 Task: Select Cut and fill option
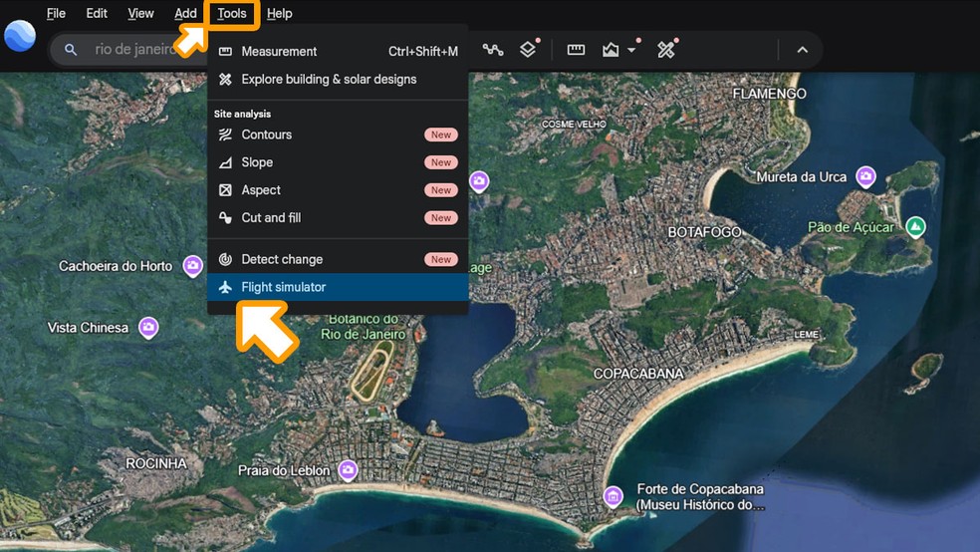pyautogui.click(x=339, y=217)
